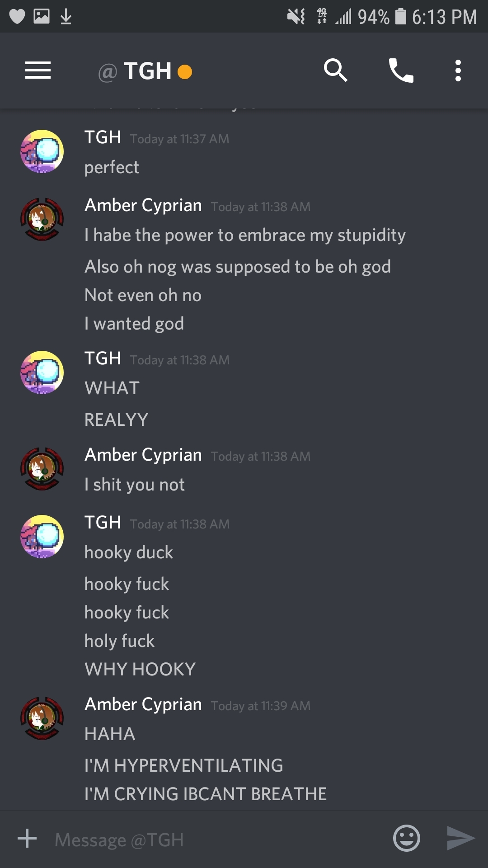Screen dimensions: 488x868
Task: Tap the download icon in status bar
Action: (66, 17)
